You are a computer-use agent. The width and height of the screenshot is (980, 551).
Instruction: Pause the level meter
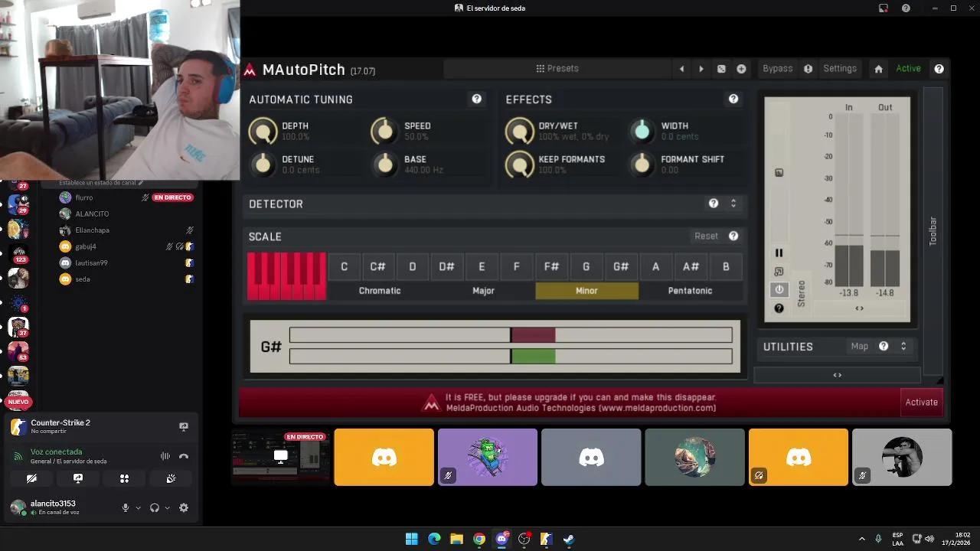click(779, 253)
